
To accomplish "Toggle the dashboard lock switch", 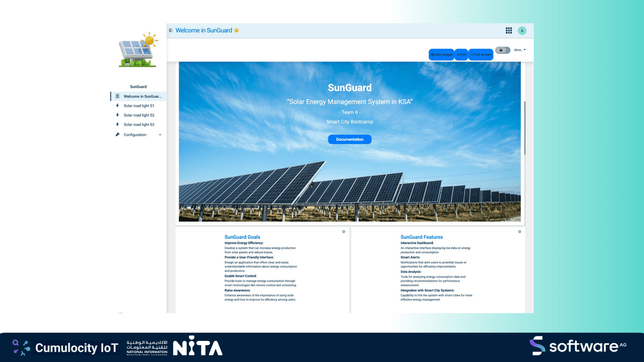I will coord(503,50).
